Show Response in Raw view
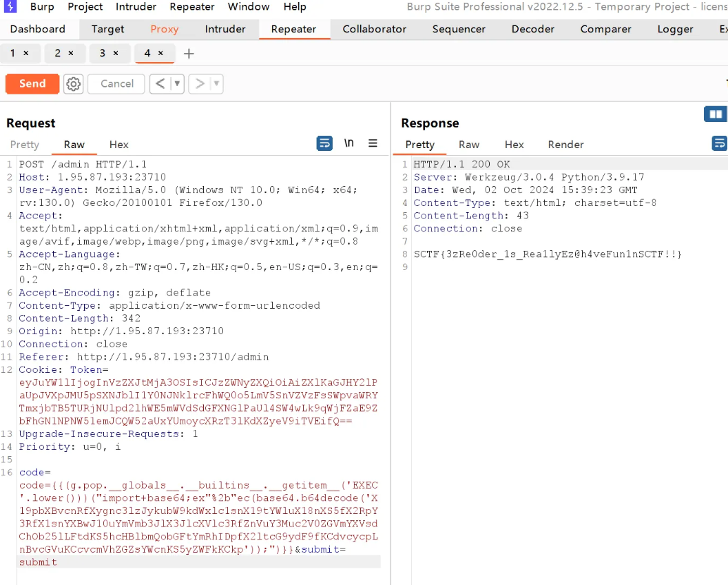Viewport: 728px width, 585px height. coord(469,145)
